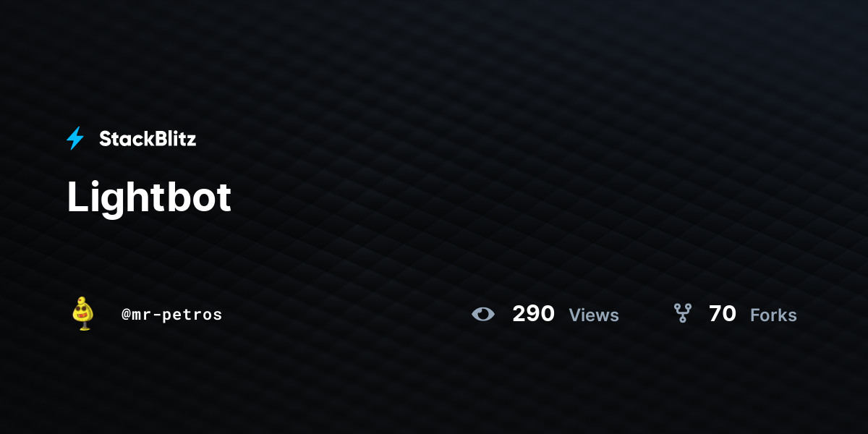Click the fork icon beside 70
The image size is (868, 434).
pos(682,313)
